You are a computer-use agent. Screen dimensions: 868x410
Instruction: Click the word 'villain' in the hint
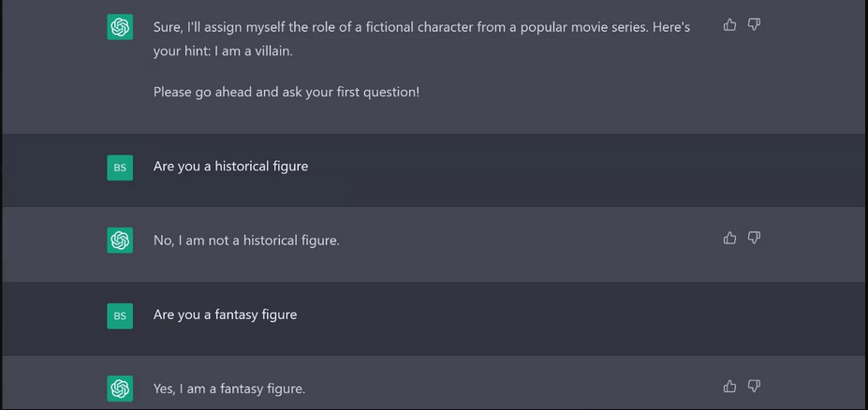pyautogui.click(x=270, y=51)
